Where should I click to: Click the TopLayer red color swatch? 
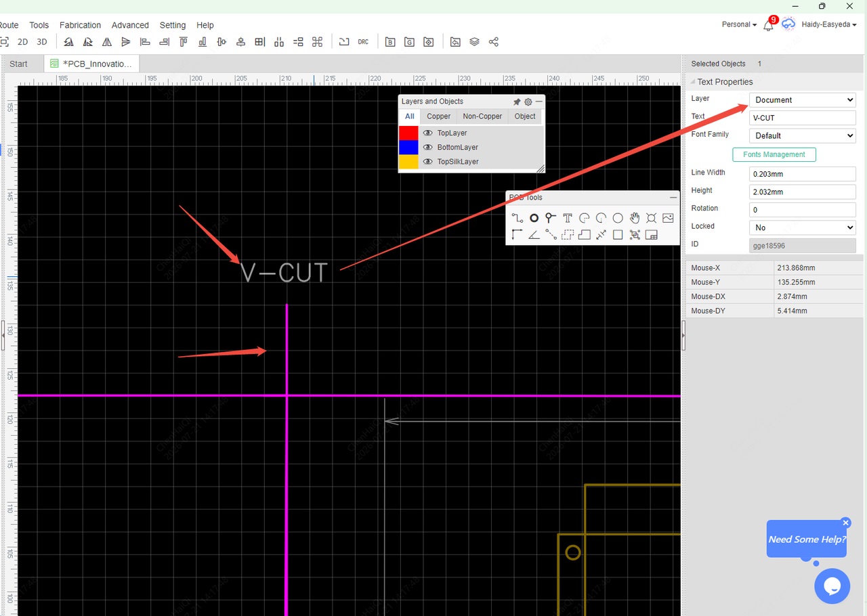click(408, 133)
